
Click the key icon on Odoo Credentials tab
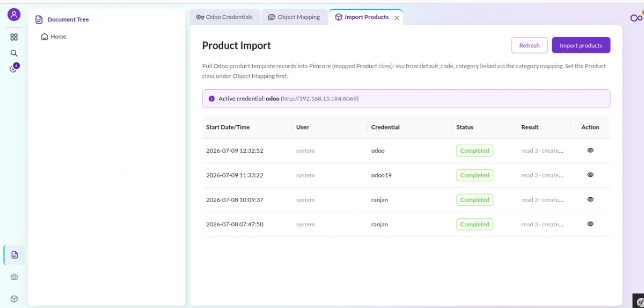[x=200, y=17]
